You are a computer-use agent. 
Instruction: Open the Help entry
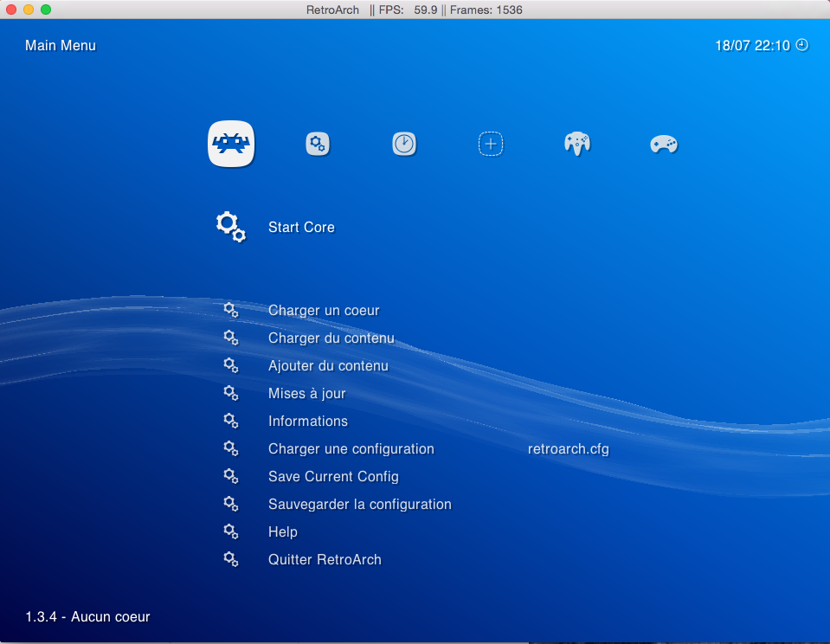(x=283, y=531)
